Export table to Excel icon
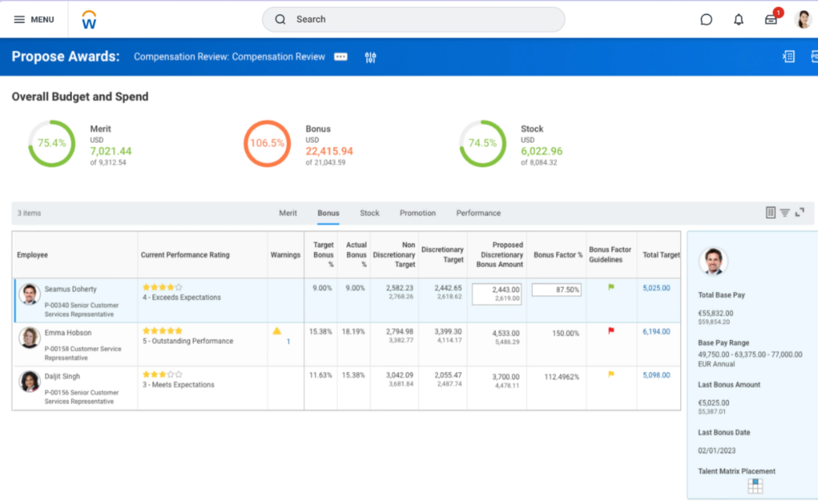This screenshot has height=504, width=818. point(789,56)
